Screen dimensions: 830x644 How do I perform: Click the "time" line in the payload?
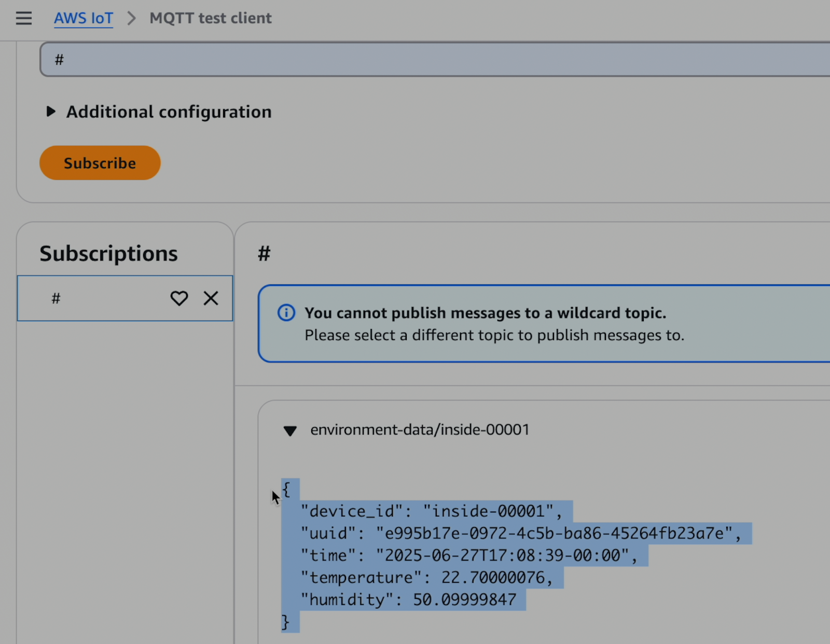point(469,555)
